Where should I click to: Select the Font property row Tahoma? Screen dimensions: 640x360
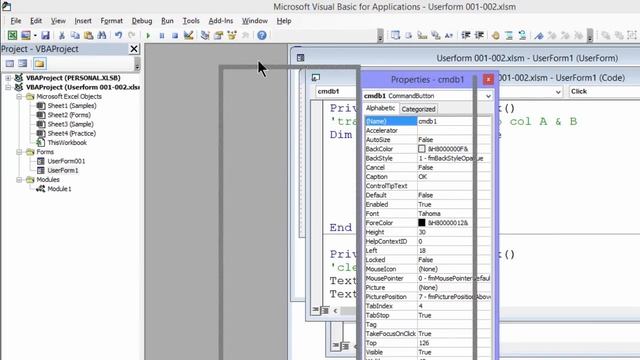click(428, 213)
